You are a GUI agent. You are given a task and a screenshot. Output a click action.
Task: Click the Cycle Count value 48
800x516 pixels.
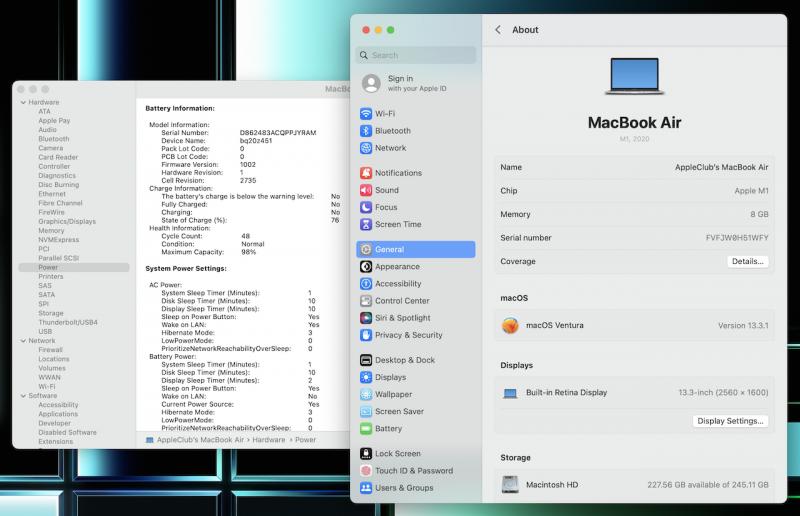(x=245, y=236)
